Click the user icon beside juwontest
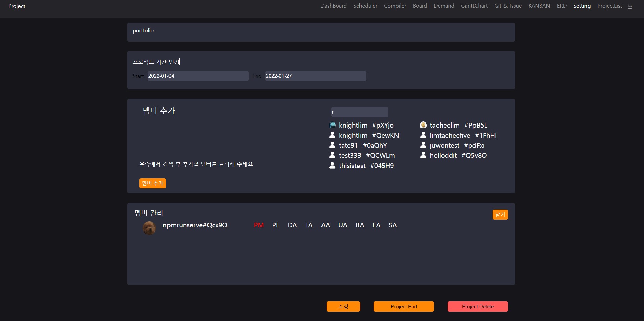The height and width of the screenshot is (321, 644). coord(423,145)
